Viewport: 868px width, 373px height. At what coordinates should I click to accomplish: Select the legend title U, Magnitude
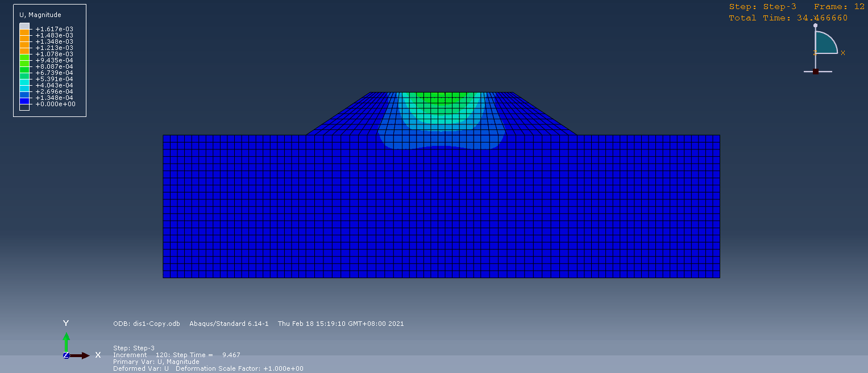(40, 15)
